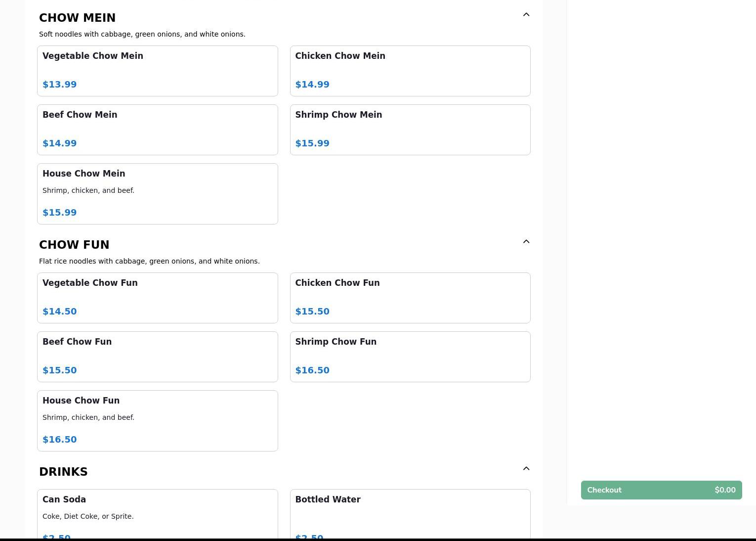Image resolution: width=756 pixels, height=541 pixels.
Task: Select House Chow Mein with shrimp, chicken, beef
Action: click(x=157, y=193)
